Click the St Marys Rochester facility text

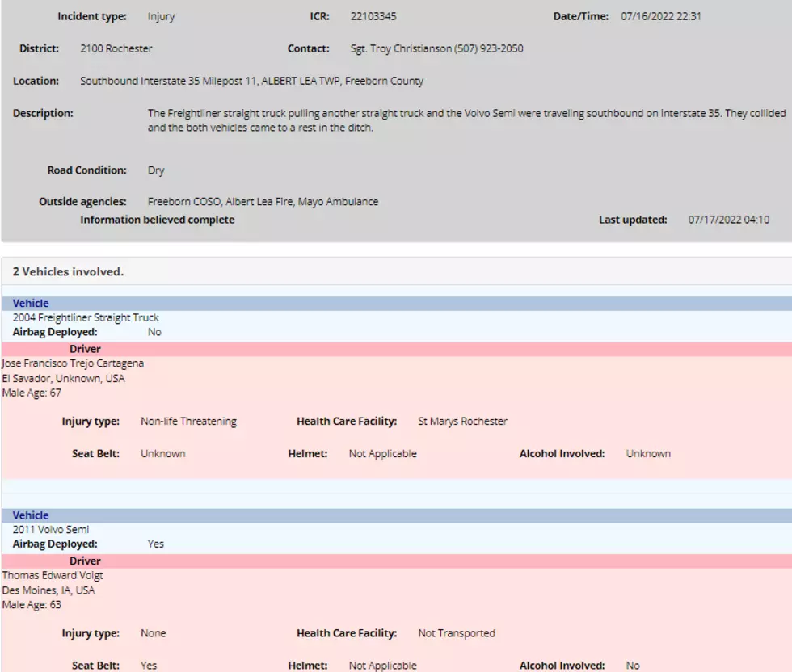coord(462,421)
